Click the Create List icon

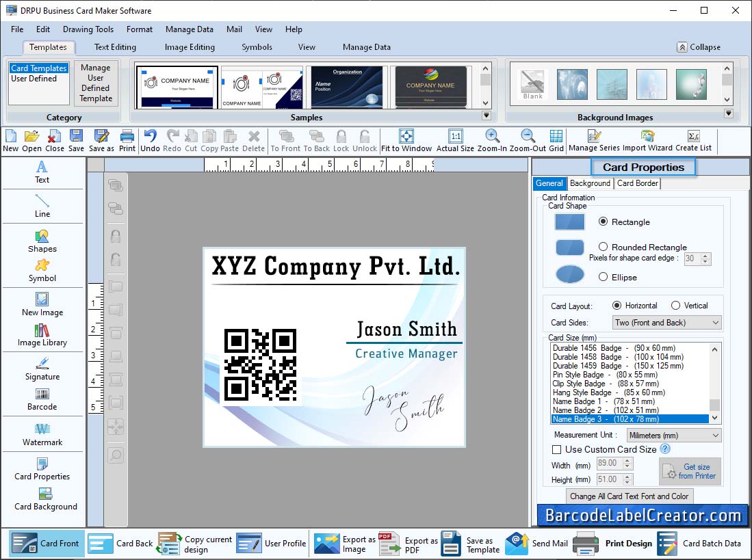[693, 141]
